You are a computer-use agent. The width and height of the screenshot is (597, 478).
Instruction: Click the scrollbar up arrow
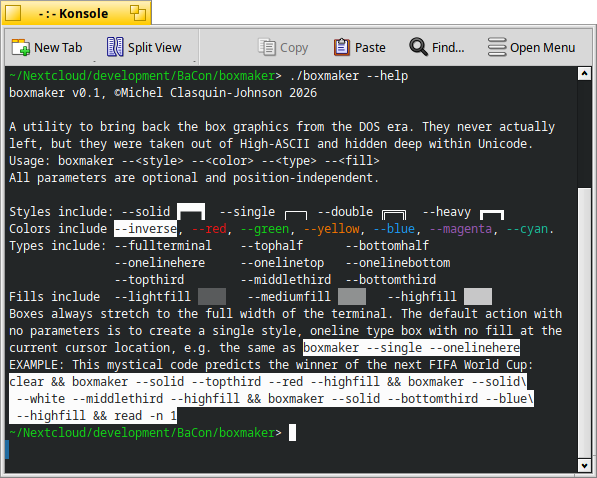584,73
